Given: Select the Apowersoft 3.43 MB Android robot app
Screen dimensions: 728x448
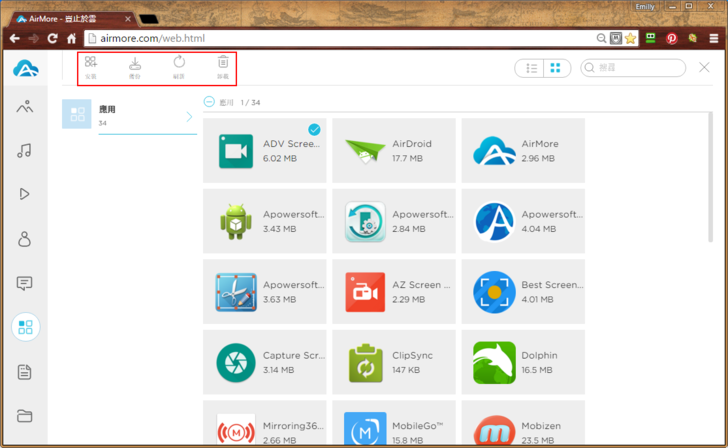Looking at the screenshot, I should [265, 221].
